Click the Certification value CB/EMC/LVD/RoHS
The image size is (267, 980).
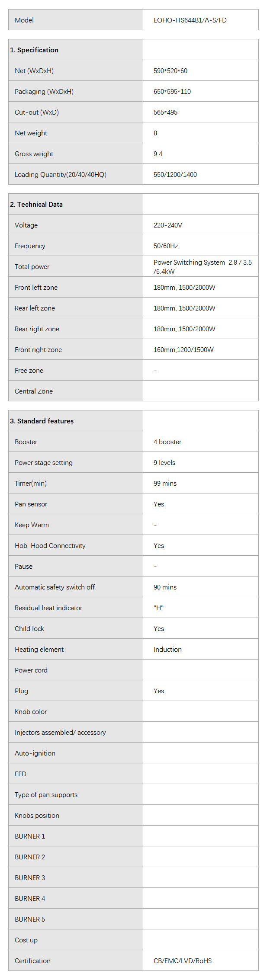click(x=183, y=961)
